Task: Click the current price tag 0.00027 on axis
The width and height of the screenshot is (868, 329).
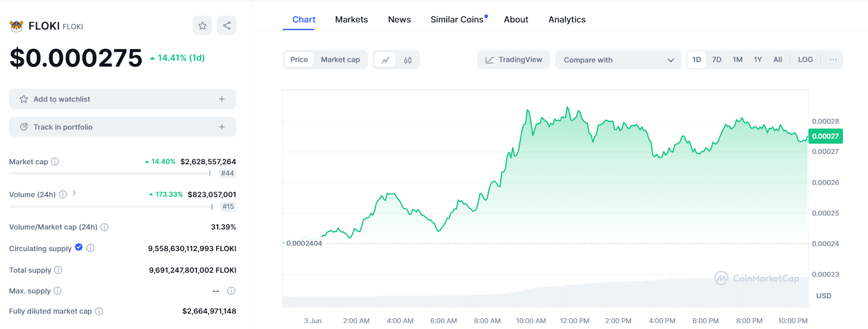Action: click(825, 136)
